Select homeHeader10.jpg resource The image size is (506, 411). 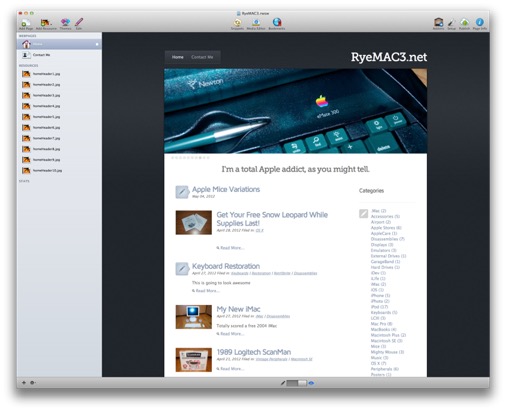(x=59, y=170)
